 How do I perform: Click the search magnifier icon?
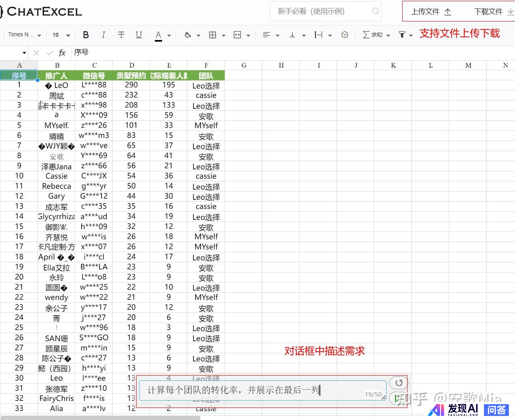(x=376, y=11)
